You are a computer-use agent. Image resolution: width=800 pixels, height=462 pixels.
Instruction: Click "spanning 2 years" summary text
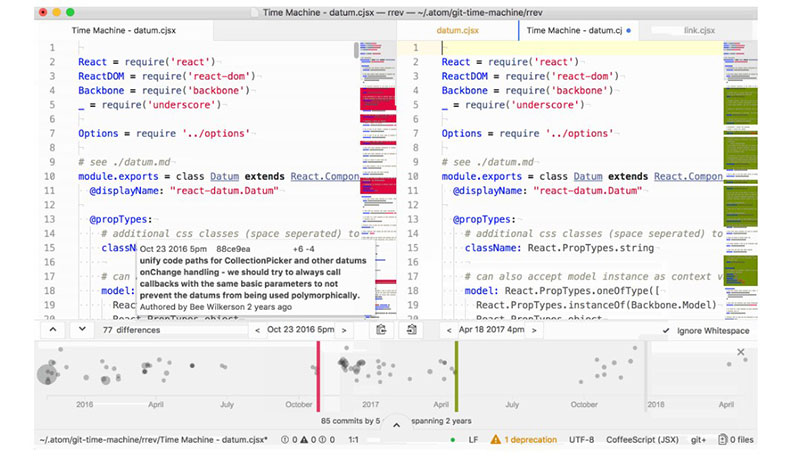tap(441, 421)
